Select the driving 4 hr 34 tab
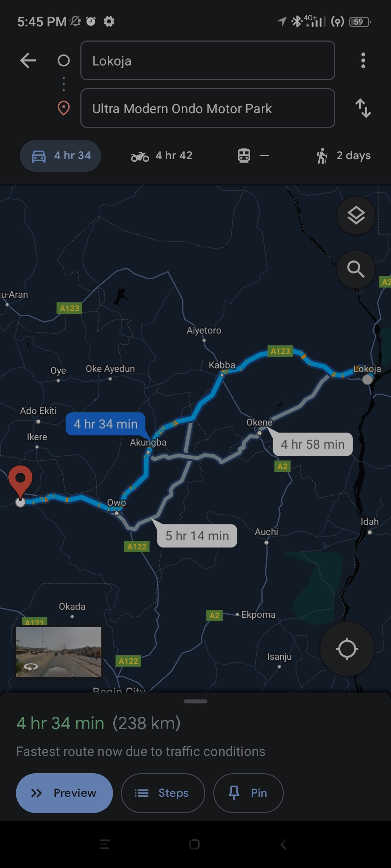This screenshot has width=391, height=868. tap(60, 156)
